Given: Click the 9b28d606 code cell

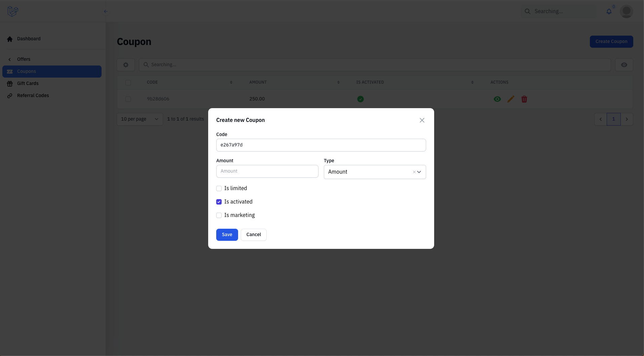Looking at the screenshot, I should click(x=158, y=99).
